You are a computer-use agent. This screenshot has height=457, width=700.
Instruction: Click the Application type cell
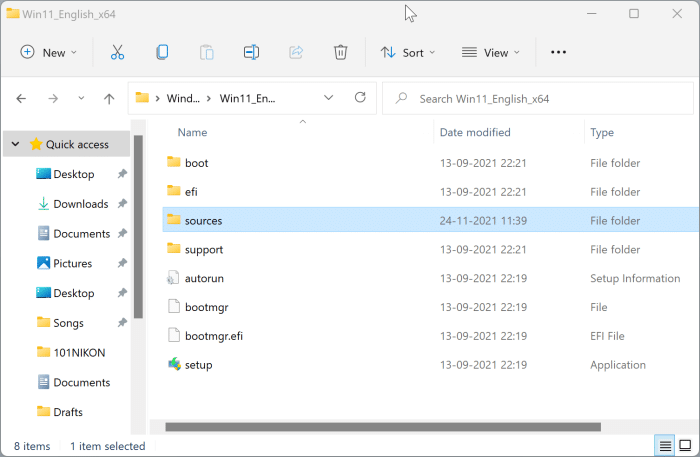[x=618, y=365]
